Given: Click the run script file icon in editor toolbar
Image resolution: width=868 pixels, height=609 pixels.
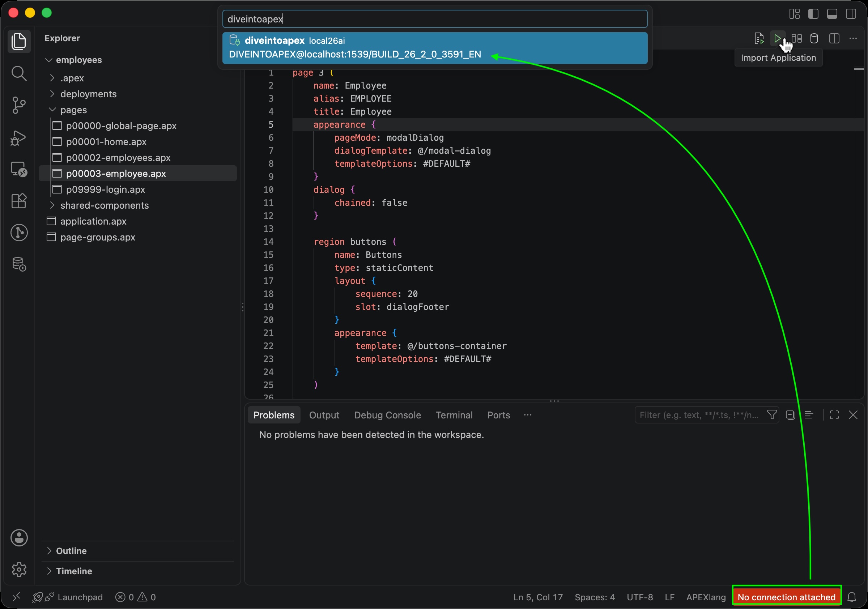Looking at the screenshot, I should (759, 39).
